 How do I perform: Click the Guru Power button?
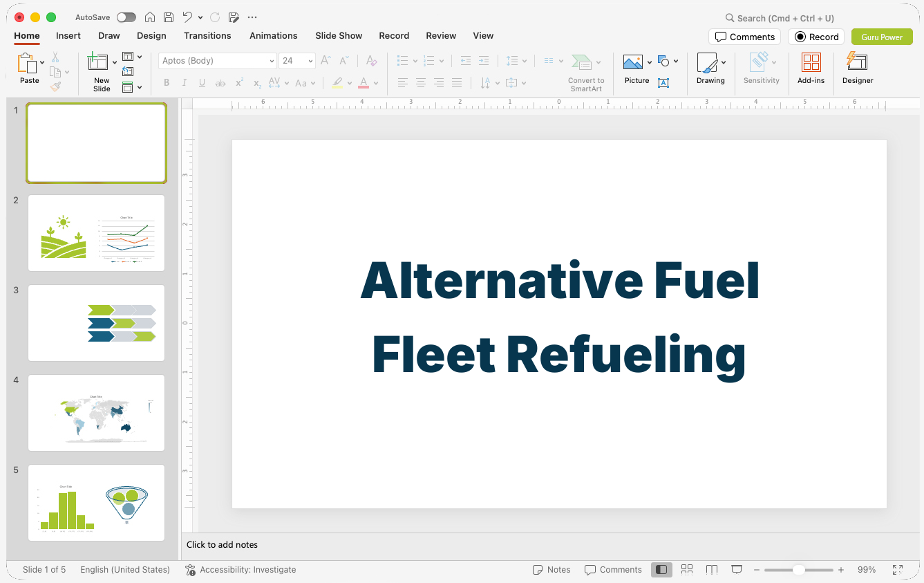click(882, 37)
